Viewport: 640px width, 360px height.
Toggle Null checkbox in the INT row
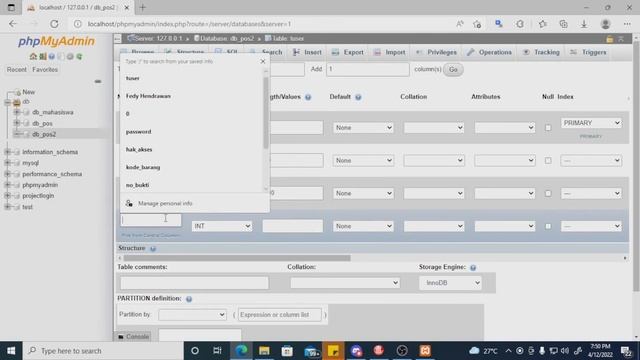pos(548,226)
